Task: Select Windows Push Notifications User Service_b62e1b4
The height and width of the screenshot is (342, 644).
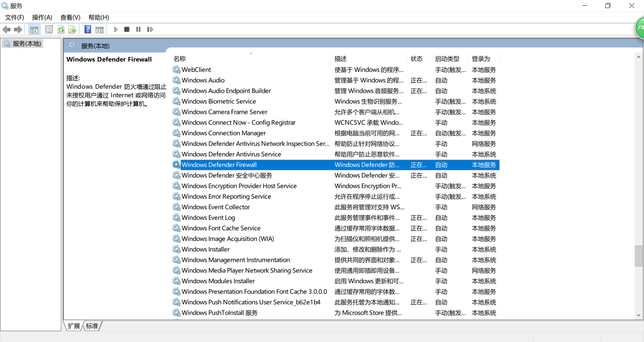Action: (x=336, y=302)
